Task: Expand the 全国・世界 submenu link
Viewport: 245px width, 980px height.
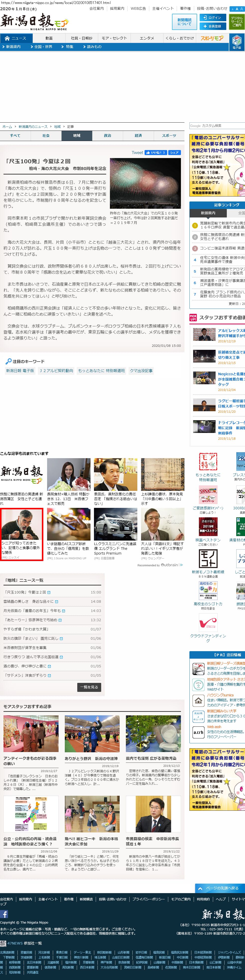Action: 43,47
